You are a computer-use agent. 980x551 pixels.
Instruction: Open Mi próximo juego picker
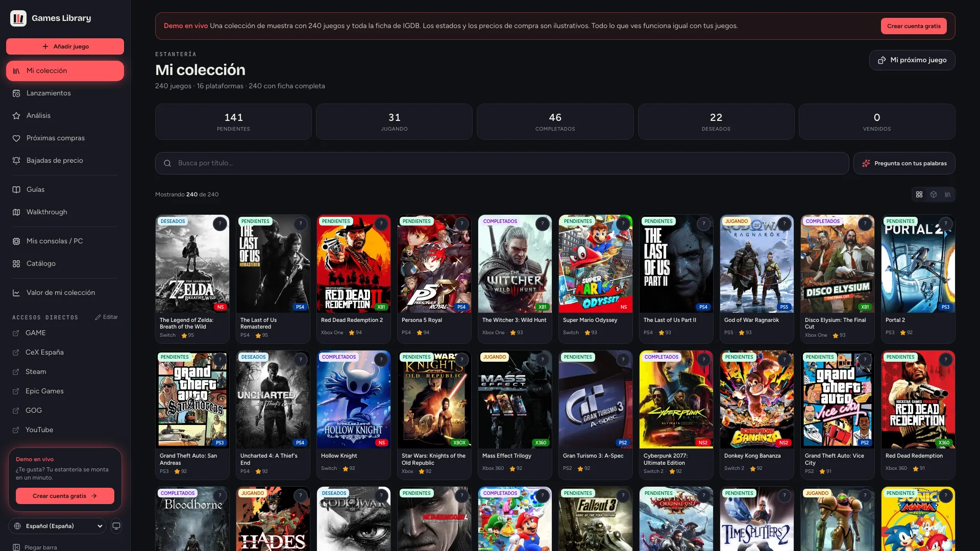click(912, 60)
